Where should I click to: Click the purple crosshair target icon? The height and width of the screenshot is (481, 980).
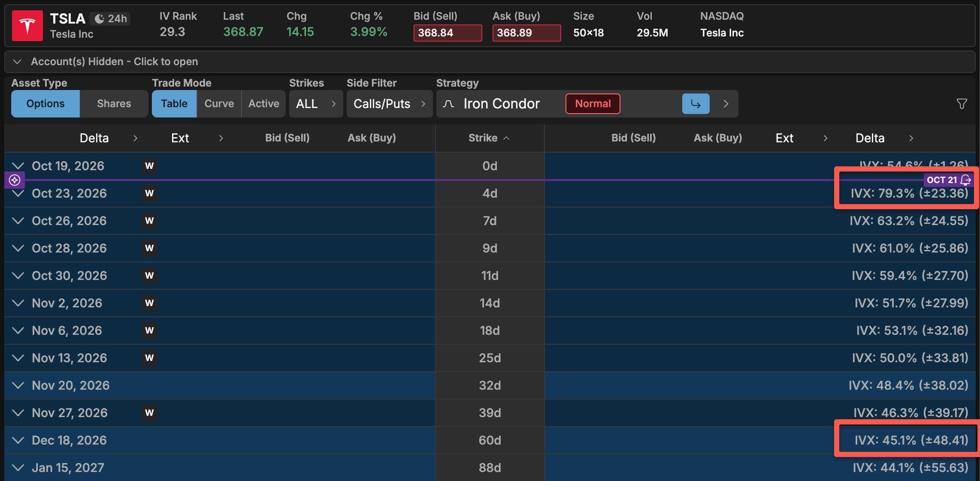[15, 180]
